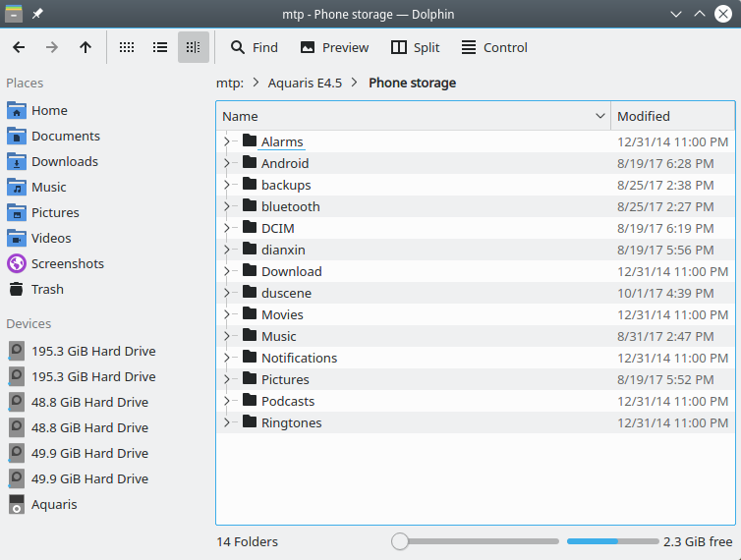Select the Details view mode
This screenshot has height=560, width=741.
pos(194,47)
